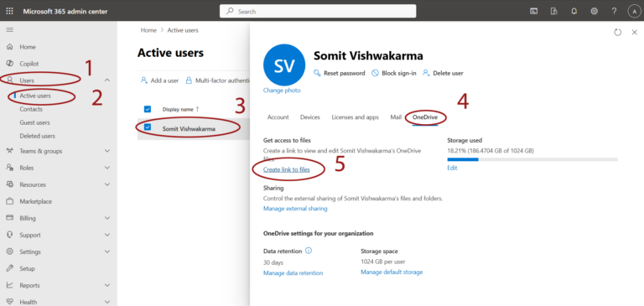This screenshot has height=306, width=644.
Task: Click the Search input field
Action: click(x=318, y=11)
